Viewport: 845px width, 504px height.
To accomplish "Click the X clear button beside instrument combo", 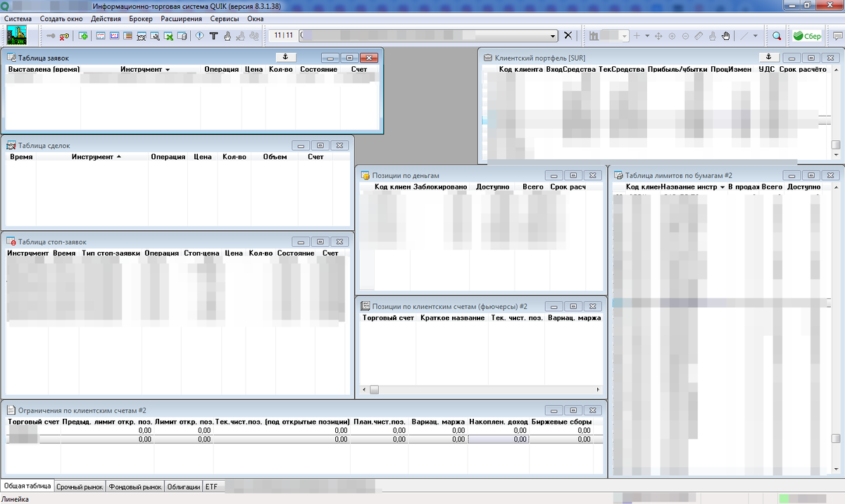I will 568,36.
